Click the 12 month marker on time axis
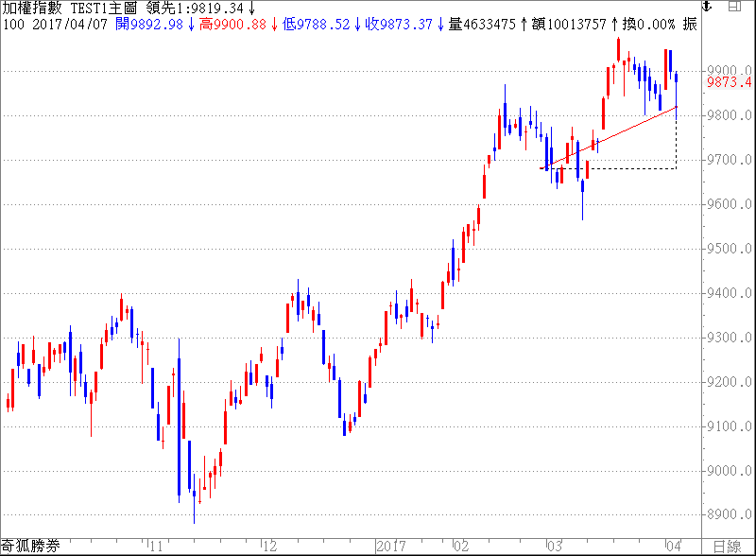 (x=270, y=547)
